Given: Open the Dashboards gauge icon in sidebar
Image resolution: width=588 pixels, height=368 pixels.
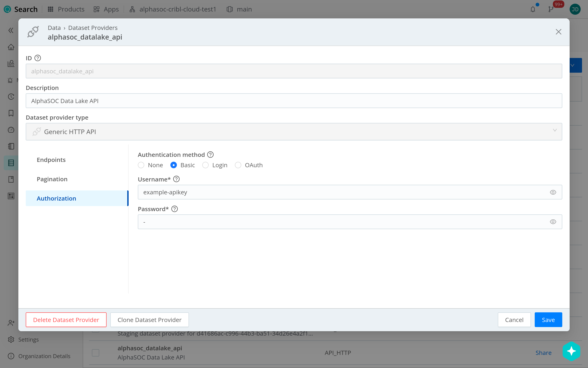Looking at the screenshot, I should 11,130.
